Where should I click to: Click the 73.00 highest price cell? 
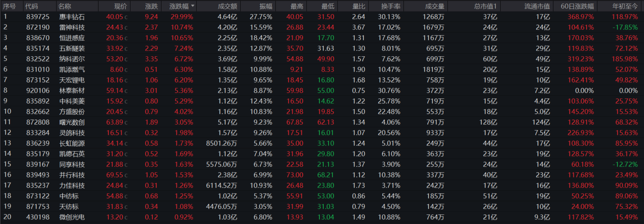pos(294,175)
